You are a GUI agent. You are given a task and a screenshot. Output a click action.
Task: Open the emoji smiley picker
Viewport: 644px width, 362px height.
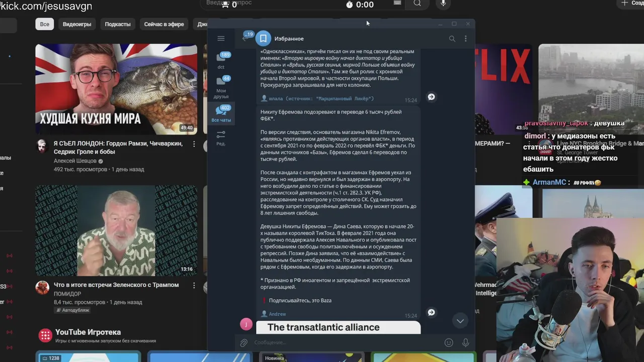click(449, 342)
